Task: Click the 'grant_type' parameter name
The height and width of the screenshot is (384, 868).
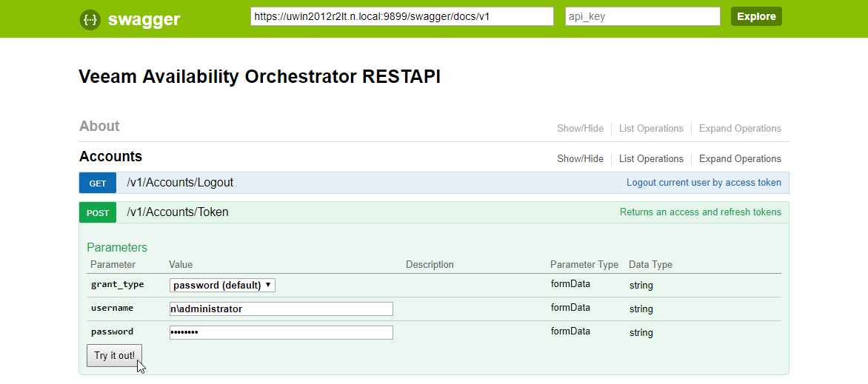Action: pyautogui.click(x=117, y=284)
